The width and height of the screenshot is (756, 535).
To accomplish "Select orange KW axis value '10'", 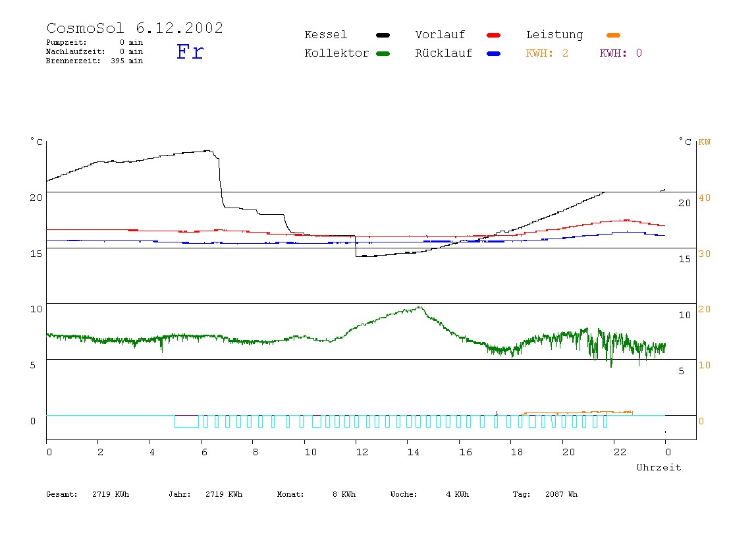I will (x=705, y=365).
